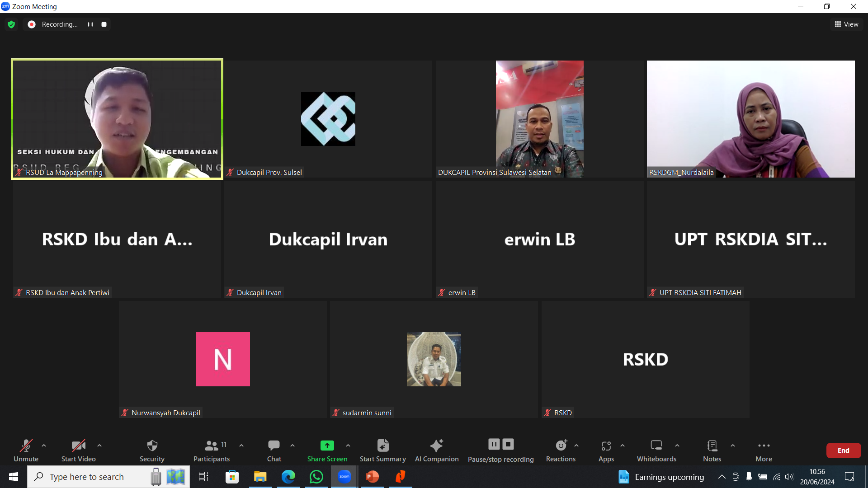
Task: Open WhatsApp from taskbar
Action: pyautogui.click(x=316, y=477)
